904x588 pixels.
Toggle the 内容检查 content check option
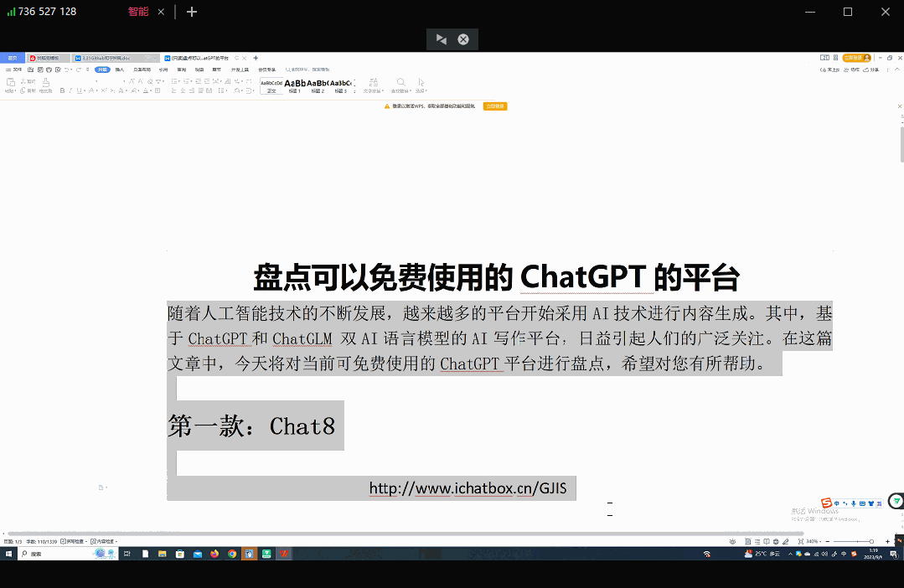tap(104, 541)
